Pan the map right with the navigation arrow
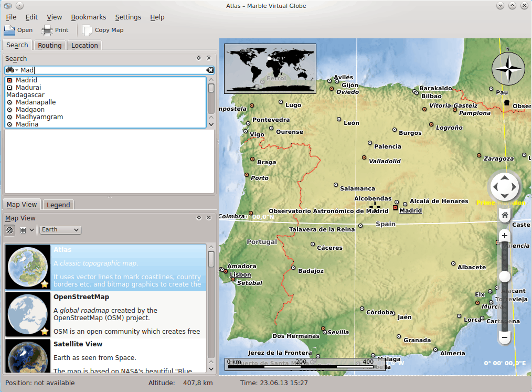The image size is (532, 392). pos(514,187)
